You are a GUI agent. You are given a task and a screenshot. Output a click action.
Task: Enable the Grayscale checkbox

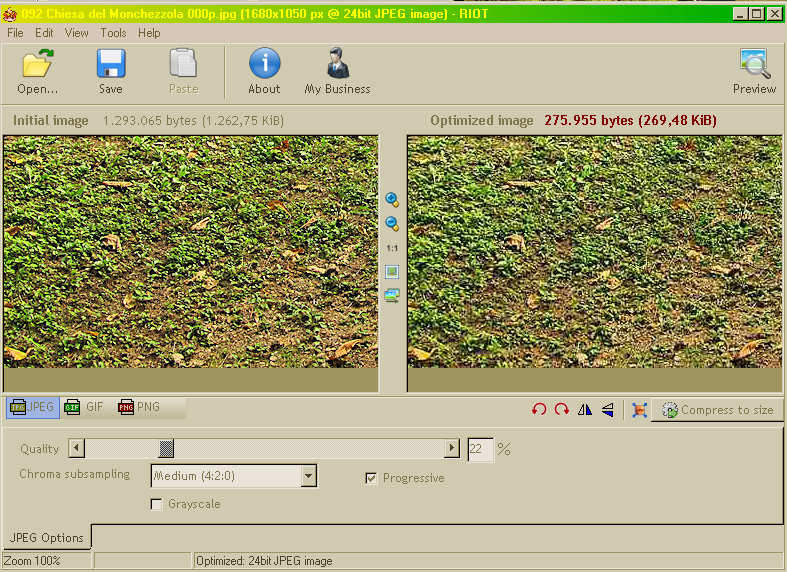(x=156, y=504)
